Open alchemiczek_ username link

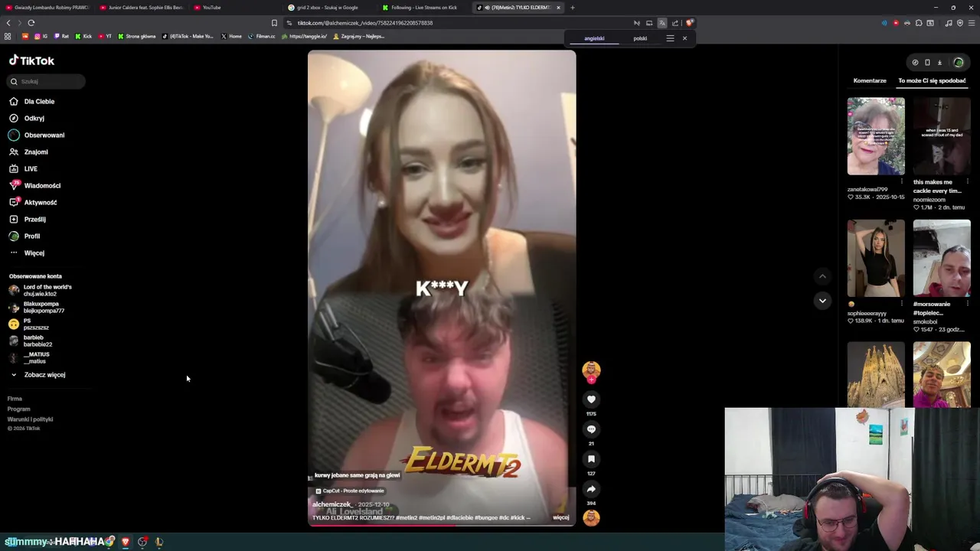click(x=332, y=504)
